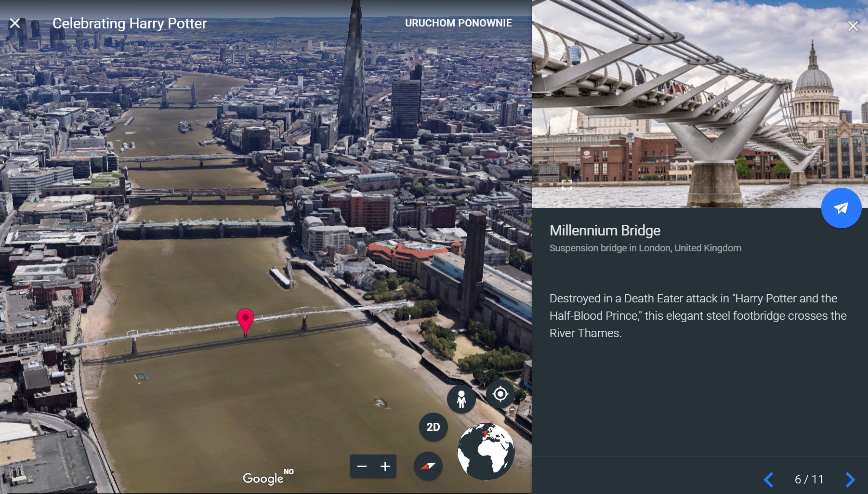Advance to next voyage stop

point(850,480)
